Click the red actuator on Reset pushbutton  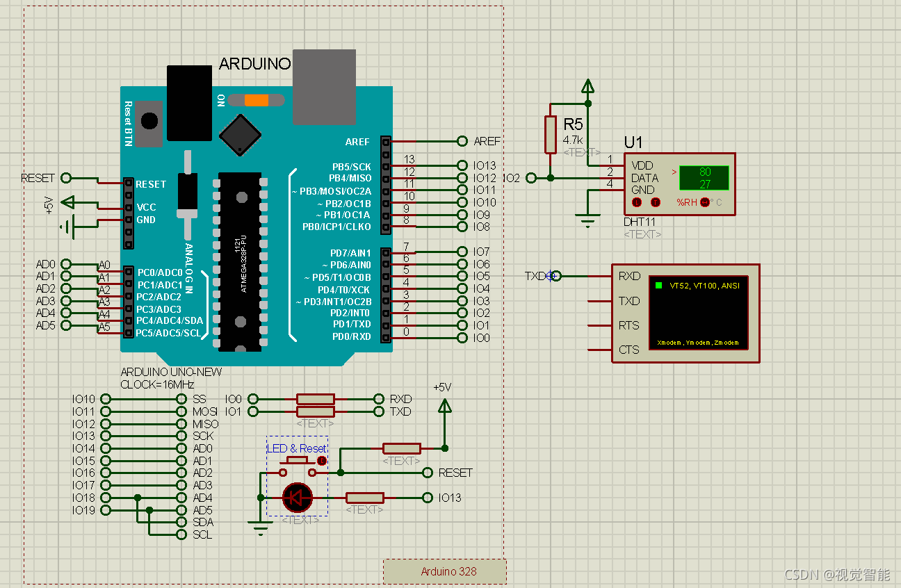(x=321, y=461)
